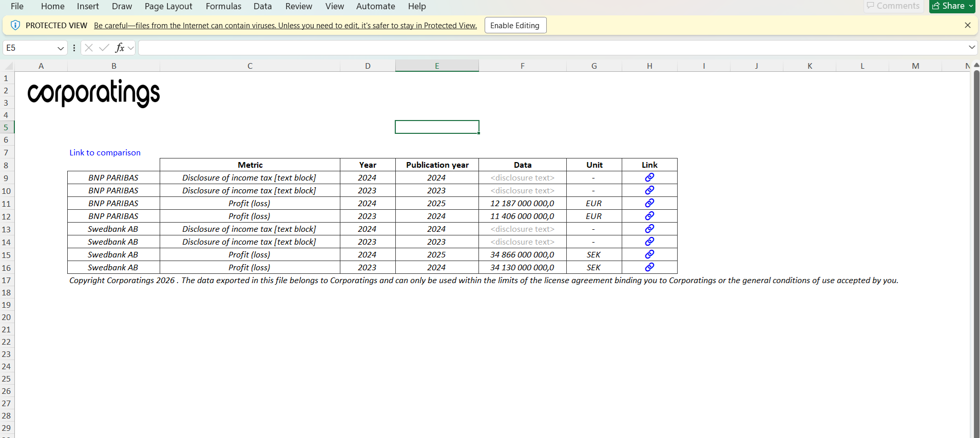This screenshot has width=980, height=438.
Task: Click the Select All corner triangle
Action: coord(9,66)
